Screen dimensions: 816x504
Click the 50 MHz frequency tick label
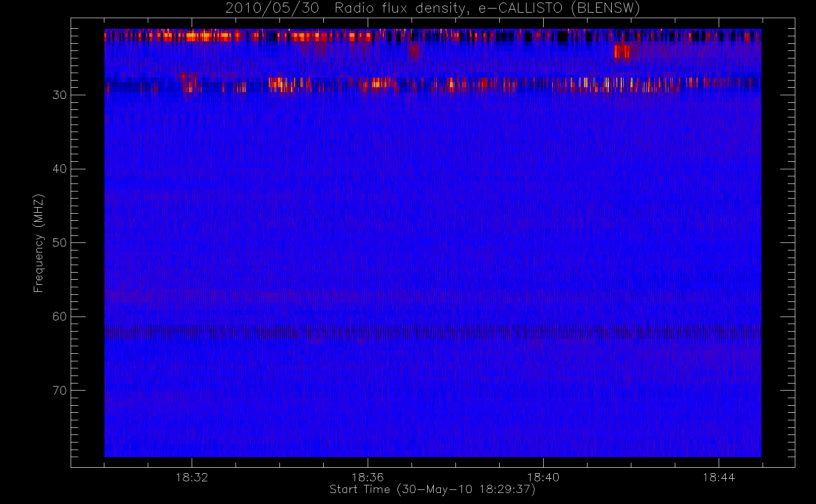(x=60, y=242)
